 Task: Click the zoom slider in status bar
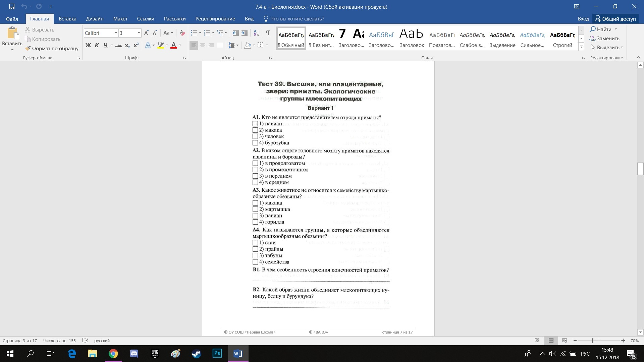[x=592, y=341]
